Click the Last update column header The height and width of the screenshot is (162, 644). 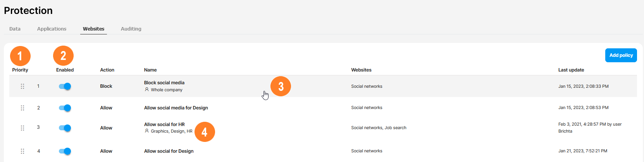click(571, 70)
